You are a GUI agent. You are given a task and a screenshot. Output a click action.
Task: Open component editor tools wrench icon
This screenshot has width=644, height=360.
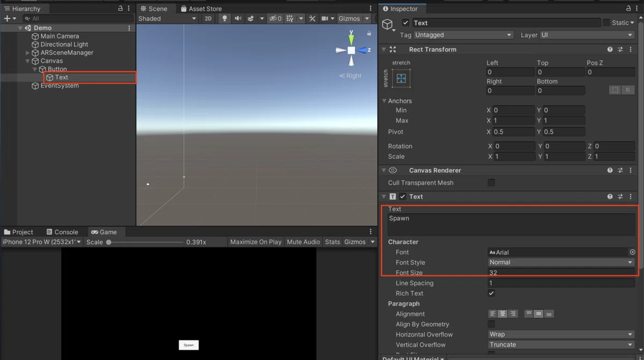point(312,18)
